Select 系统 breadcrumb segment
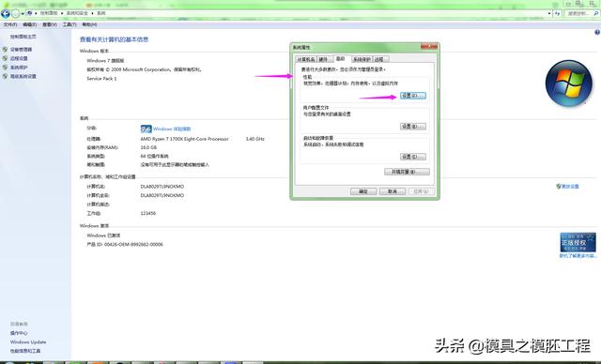The height and width of the screenshot is (364, 601). coord(100,13)
